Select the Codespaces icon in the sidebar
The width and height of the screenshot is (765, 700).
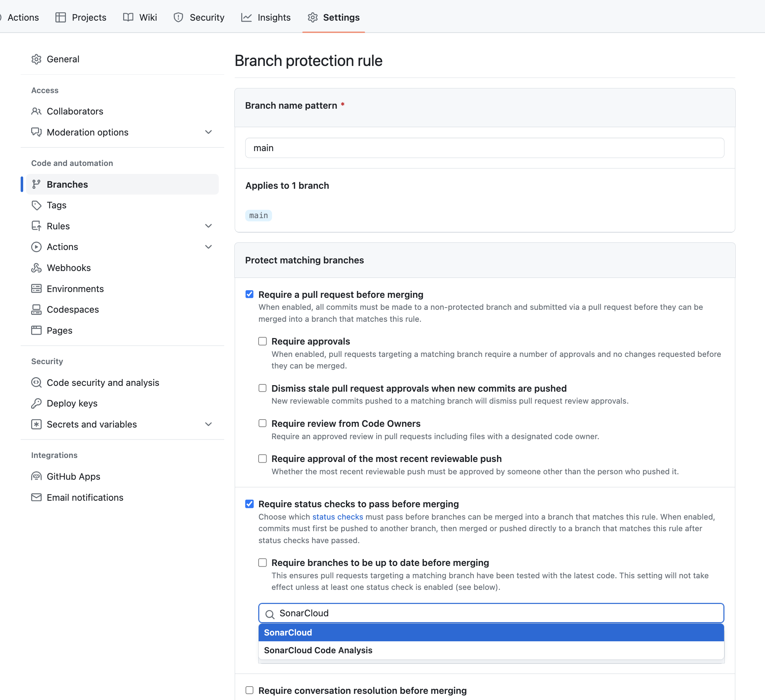(37, 309)
